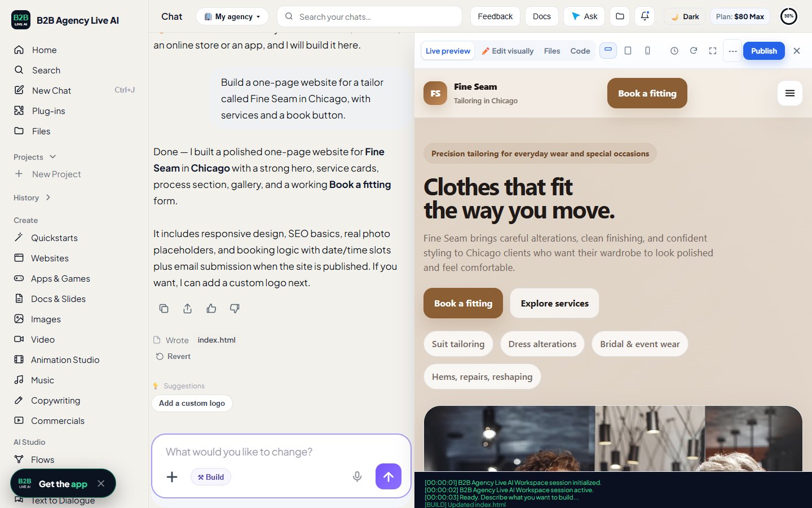
Task: Open index.html file link
Action: pyautogui.click(x=217, y=340)
